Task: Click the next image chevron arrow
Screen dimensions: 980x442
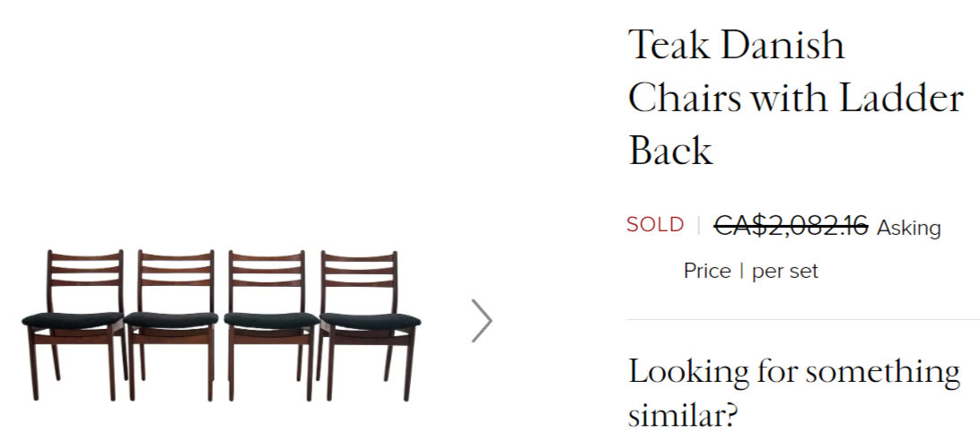Action: (x=482, y=320)
